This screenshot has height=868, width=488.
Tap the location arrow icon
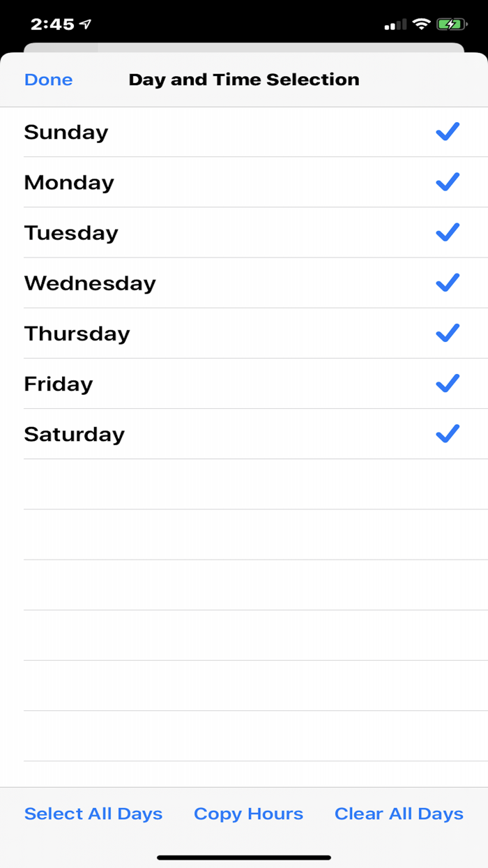coord(86,24)
